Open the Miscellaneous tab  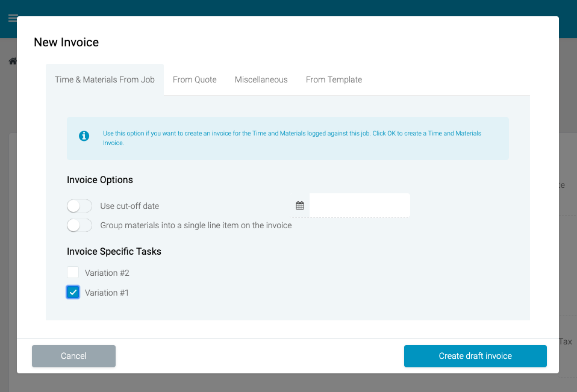pos(261,79)
